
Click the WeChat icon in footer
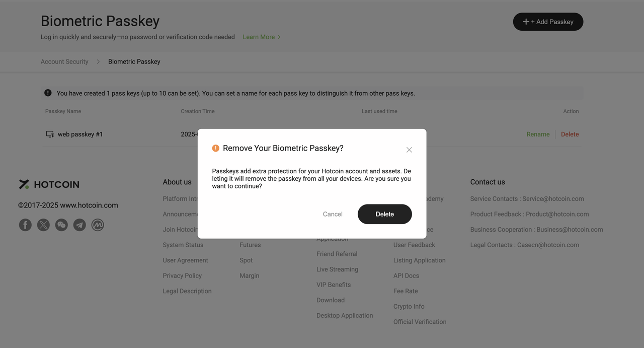coord(61,225)
